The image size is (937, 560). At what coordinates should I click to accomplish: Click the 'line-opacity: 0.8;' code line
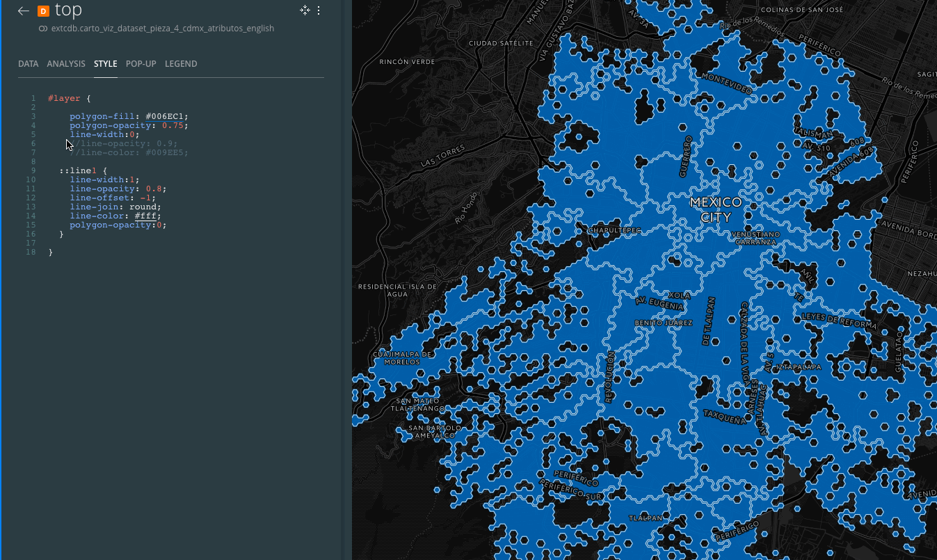118,189
